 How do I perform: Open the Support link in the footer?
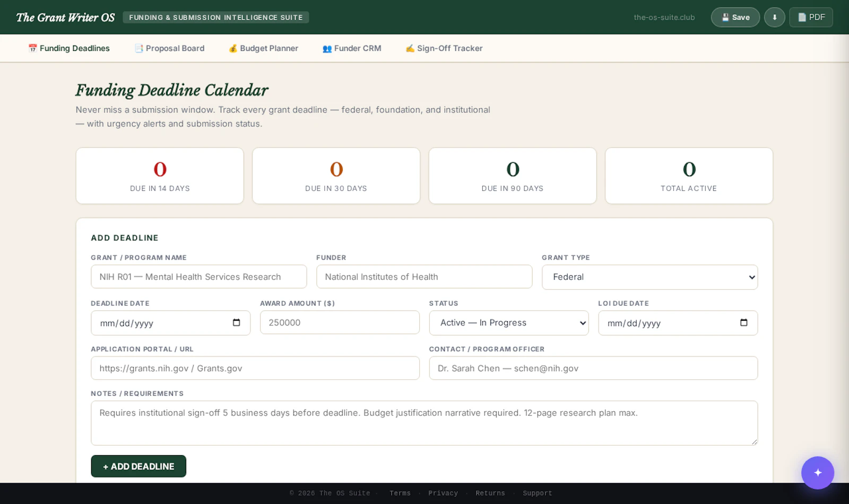(x=538, y=493)
